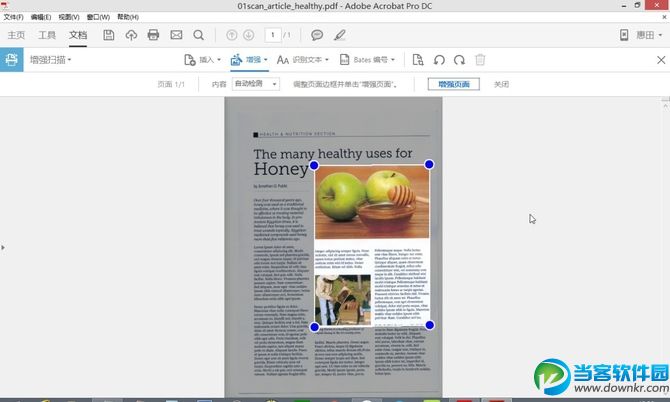Viewport: 670px width, 402px height.
Task: Click the apples and honey photo
Action: 372,202
